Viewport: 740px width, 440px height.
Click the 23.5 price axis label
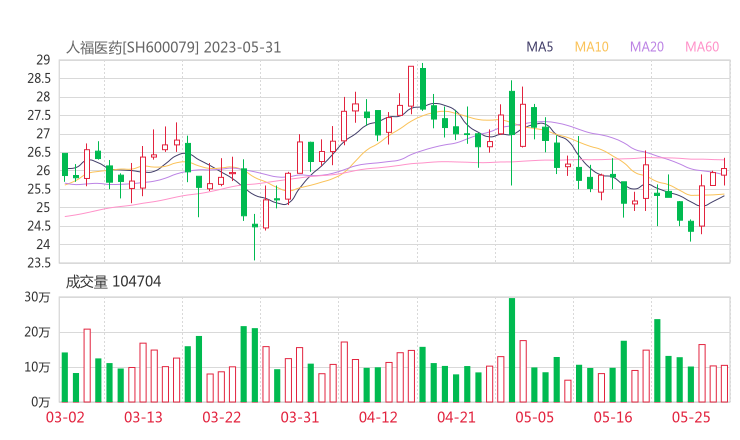tap(38, 263)
